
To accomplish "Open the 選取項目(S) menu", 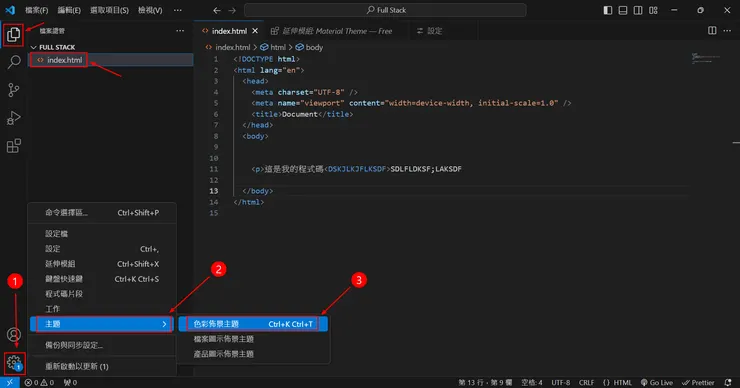I will pos(109,10).
